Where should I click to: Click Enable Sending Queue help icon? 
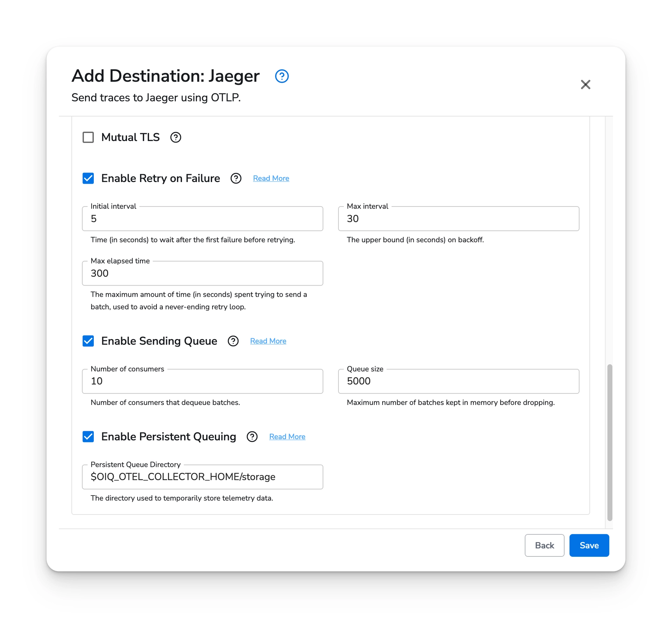tap(233, 341)
